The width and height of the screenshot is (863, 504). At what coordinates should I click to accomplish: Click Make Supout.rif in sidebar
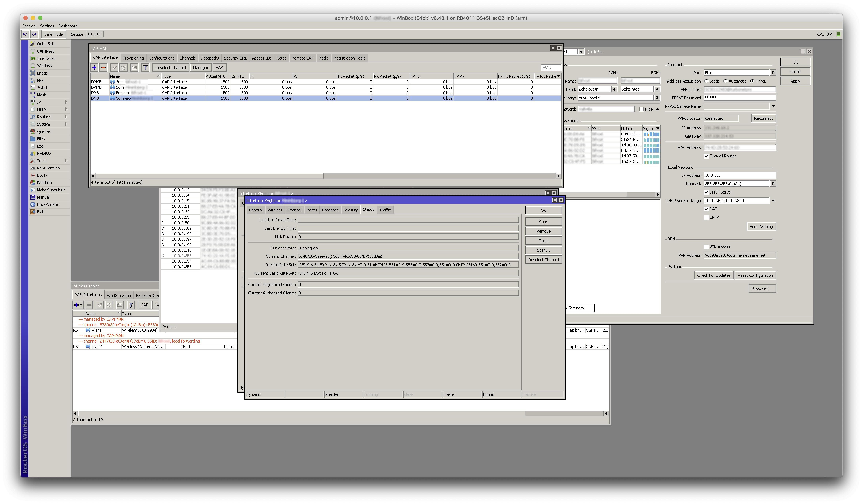point(50,190)
